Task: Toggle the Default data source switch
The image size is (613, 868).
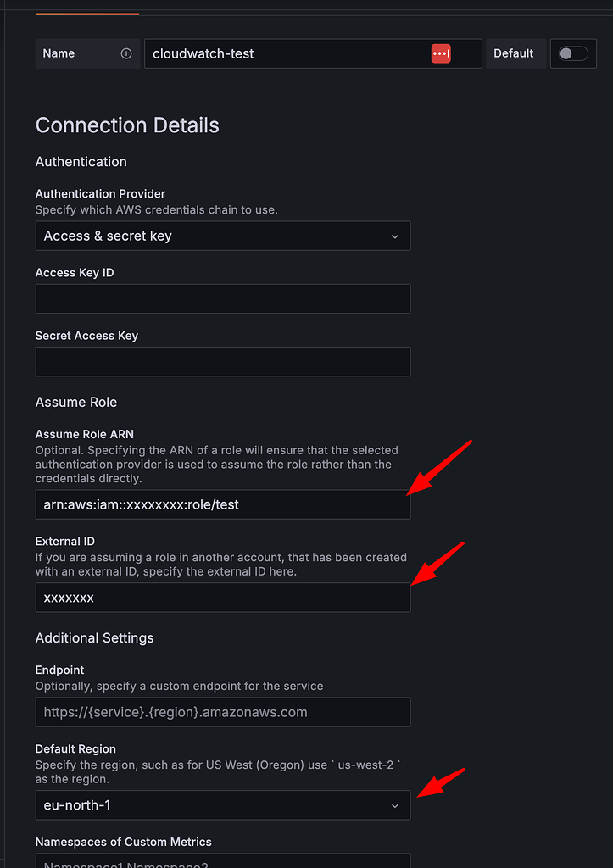Action: tap(573, 53)
